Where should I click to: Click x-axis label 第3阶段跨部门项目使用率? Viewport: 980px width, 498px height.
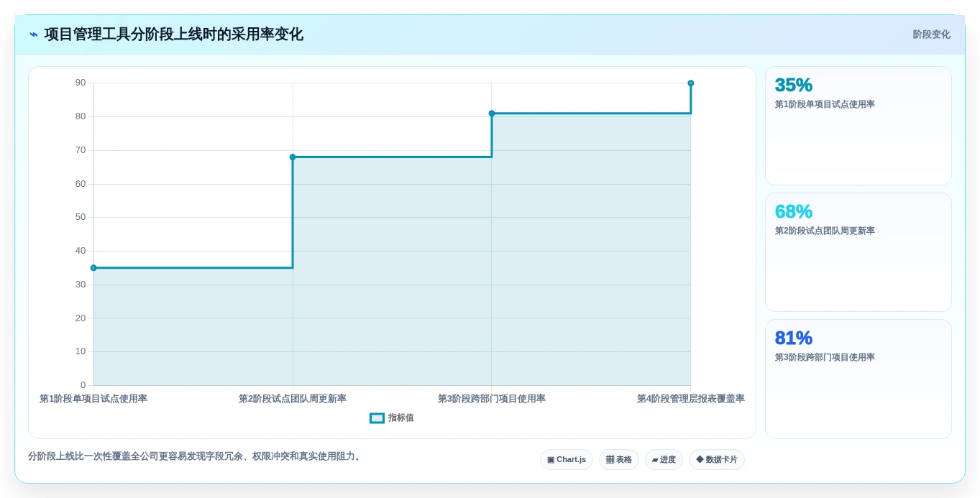click(492, 399)
